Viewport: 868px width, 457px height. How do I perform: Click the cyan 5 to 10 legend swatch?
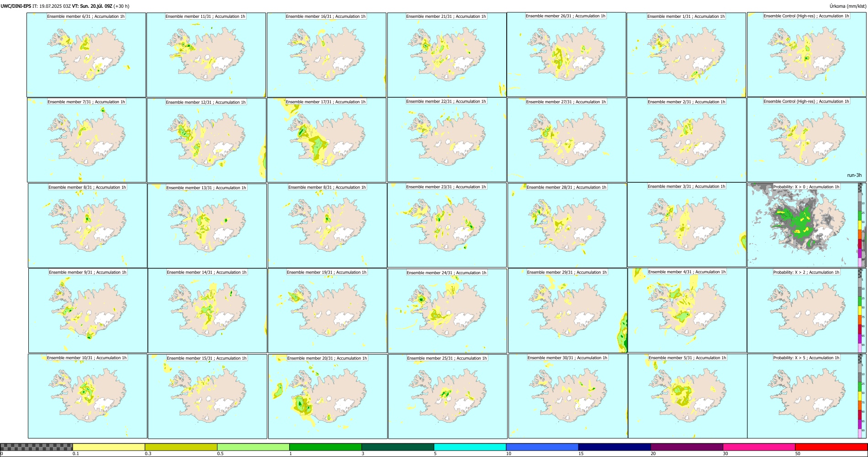pos(470,447)
